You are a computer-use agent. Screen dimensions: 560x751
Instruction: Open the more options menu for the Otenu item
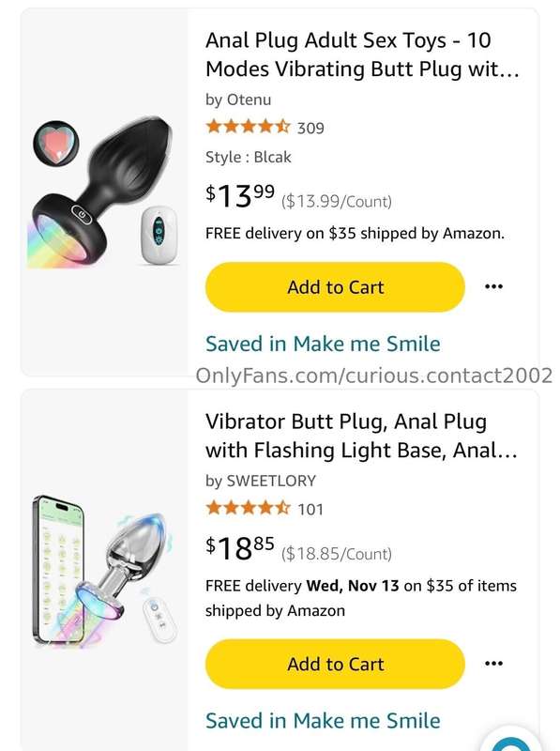[493, 287]
